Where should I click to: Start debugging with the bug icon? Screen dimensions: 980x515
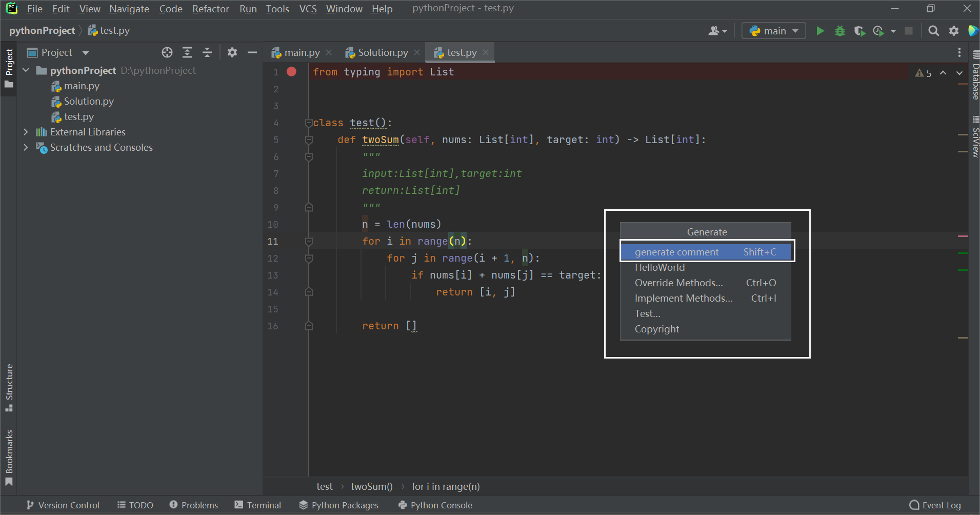tap(839, 31)
